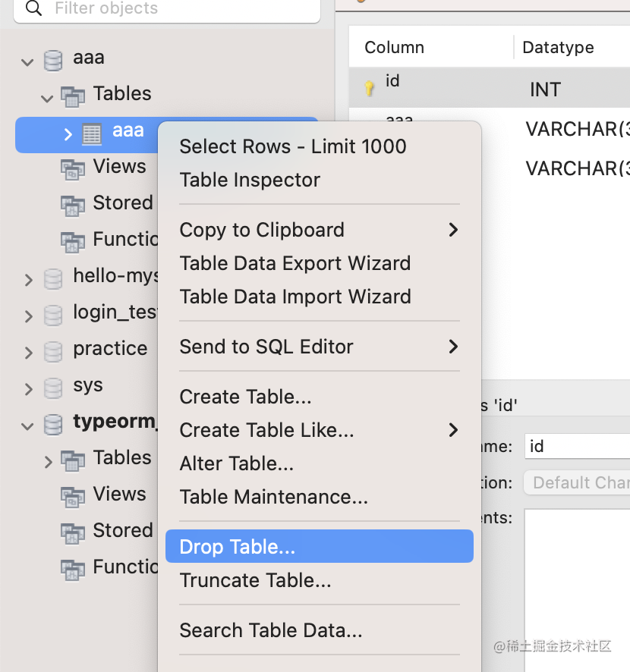This screenshot has height=672, width=630.
Task: Select Truncate Table... menu entry
Action: coord(255,580)
